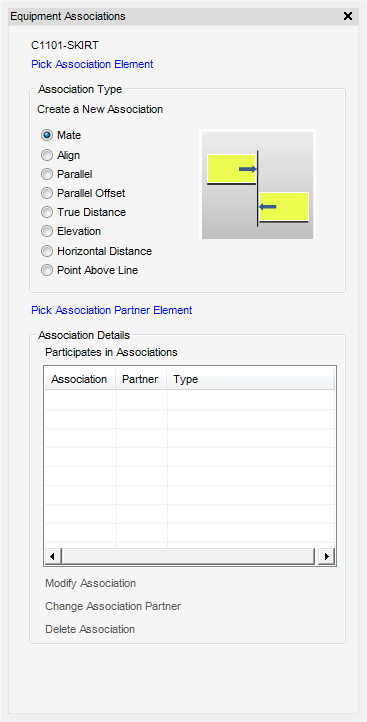Image resolution: width=367 pixels, height=722 pixels.
Task: Click Pick Association Partner Element link
Action: pyautogui.click(x=112, y=310)
